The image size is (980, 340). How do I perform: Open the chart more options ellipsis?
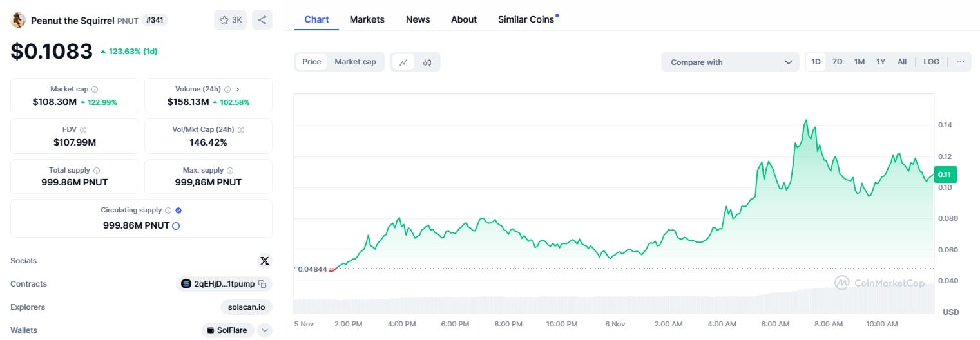coord(960,62)
